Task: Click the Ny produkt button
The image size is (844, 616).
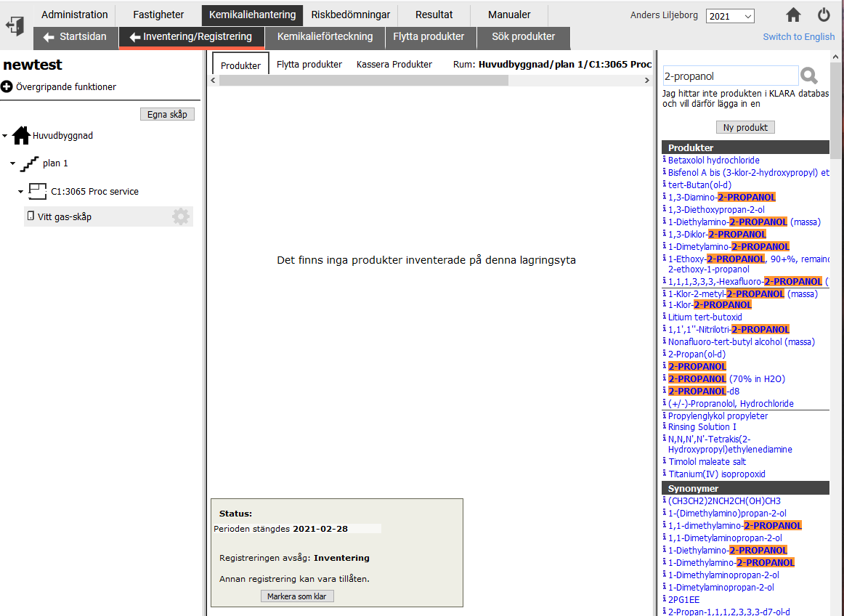Action: coord(745,128)
